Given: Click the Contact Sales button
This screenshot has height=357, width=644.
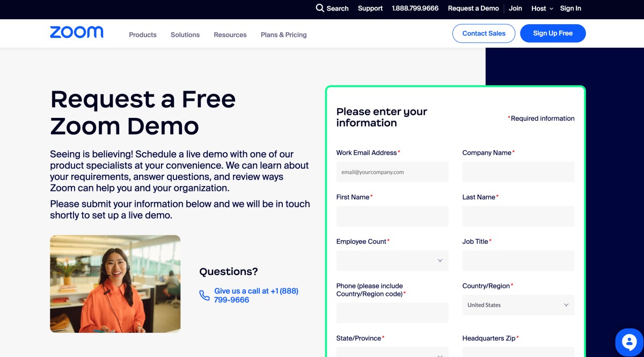Looking at the screenshot, I should 484,33.
